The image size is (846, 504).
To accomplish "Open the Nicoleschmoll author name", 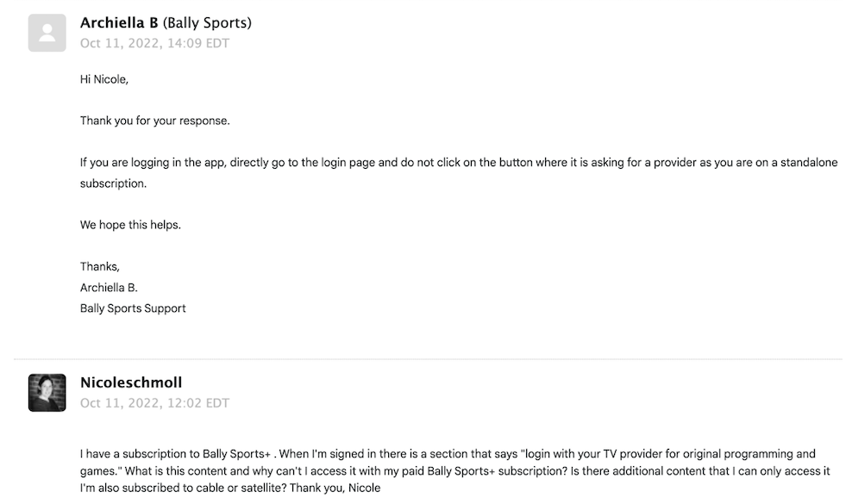I will pos(131,383).
